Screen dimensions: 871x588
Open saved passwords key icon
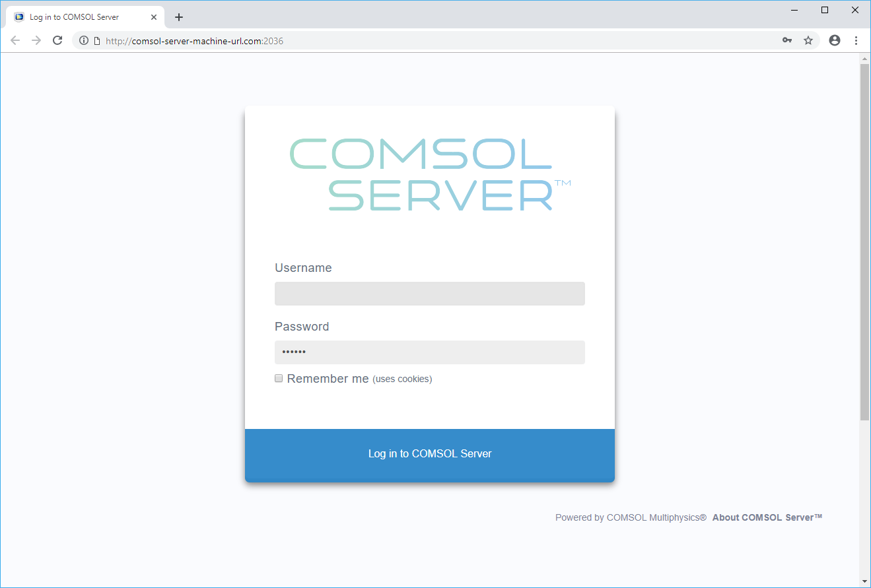coord(787,40)
